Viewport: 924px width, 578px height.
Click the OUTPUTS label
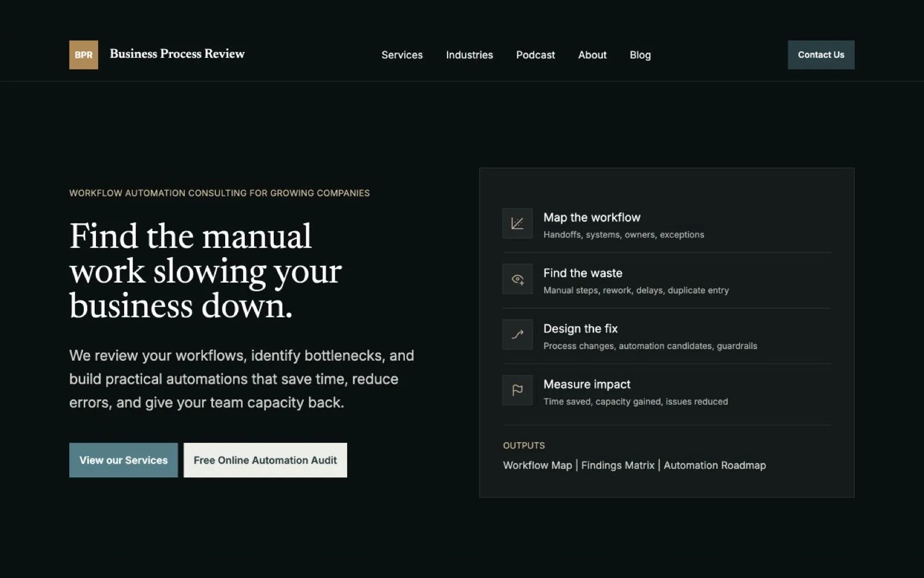[524, 446]
